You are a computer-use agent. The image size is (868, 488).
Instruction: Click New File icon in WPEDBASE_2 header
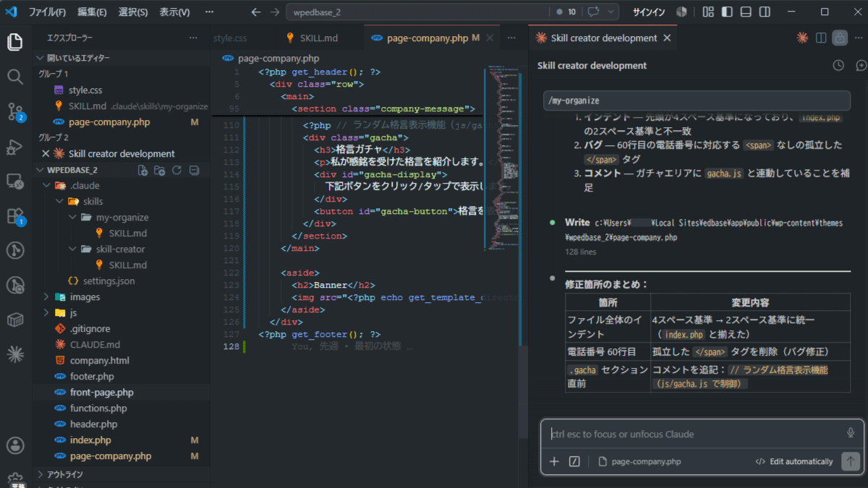pyautogui.click(x=143, y=170)
